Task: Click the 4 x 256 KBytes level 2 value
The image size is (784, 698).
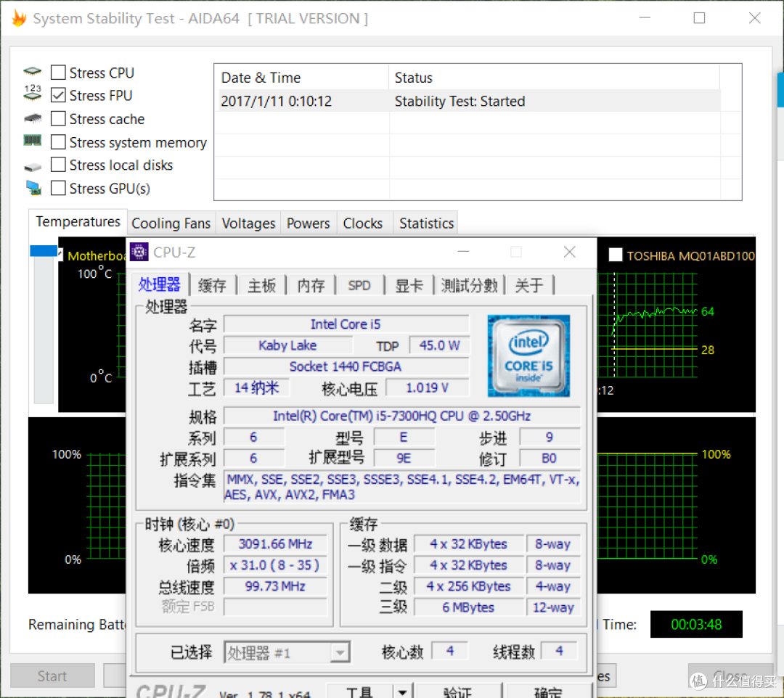Action: (x=468, y=586)
